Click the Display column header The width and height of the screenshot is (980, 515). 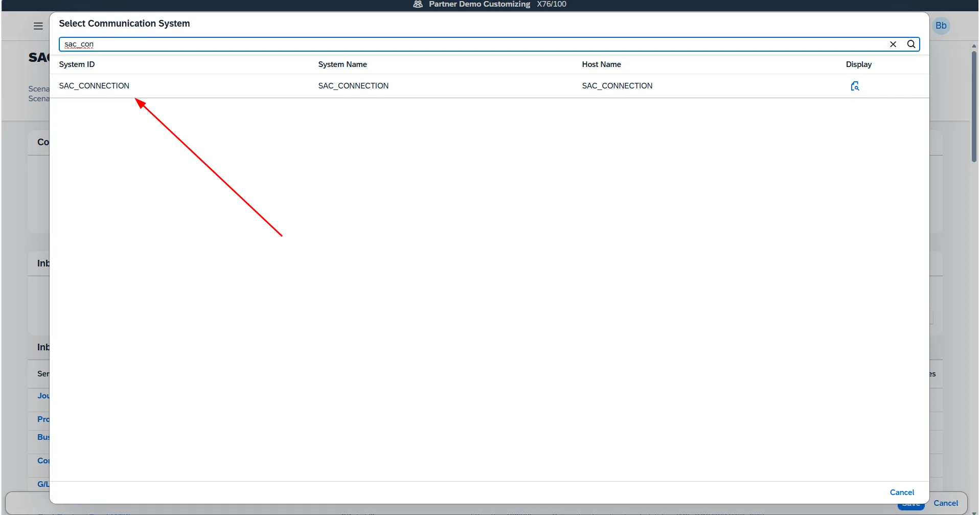point(859,64)
